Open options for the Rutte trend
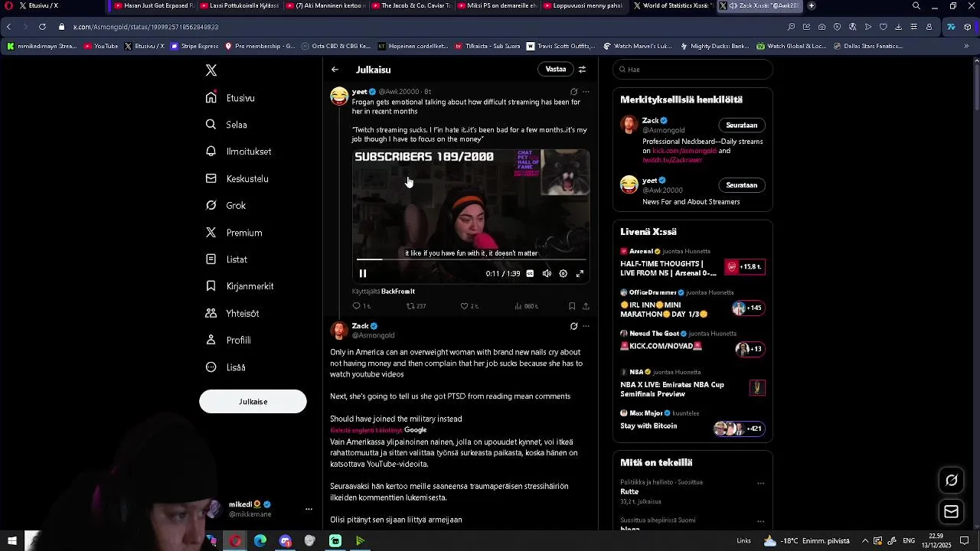980x551 pixels. (x=760, y=484)
